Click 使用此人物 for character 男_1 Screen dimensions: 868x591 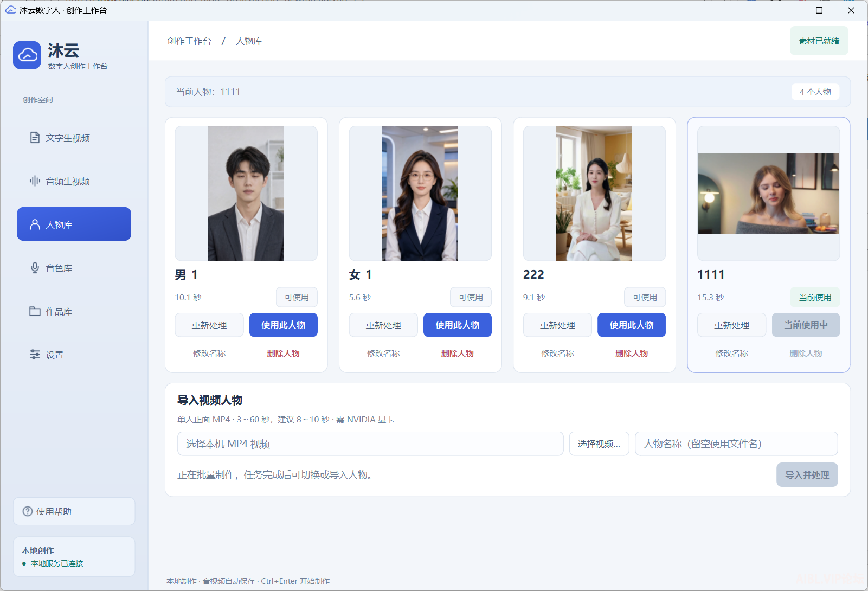[284, 325]
